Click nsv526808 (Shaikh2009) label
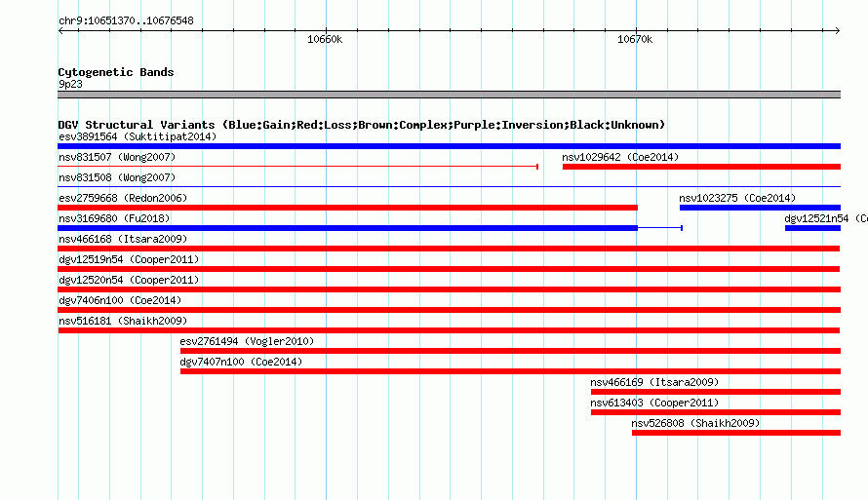Screen dimensions: 868x500 click(695, 423)
